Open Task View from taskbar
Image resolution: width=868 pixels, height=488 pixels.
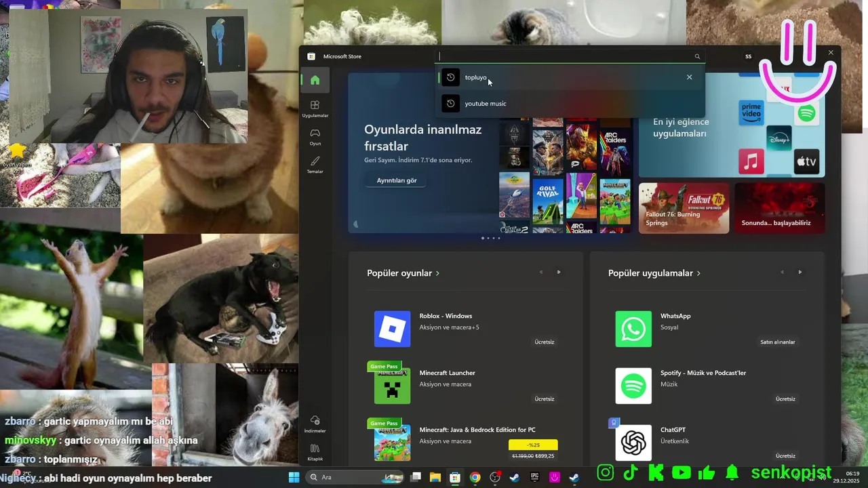(x=416, y=477)
